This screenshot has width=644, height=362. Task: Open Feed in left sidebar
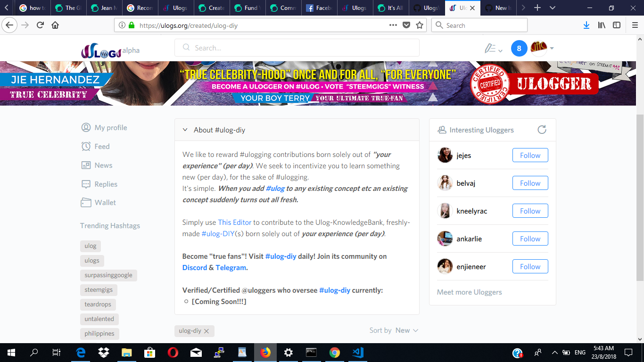click(95, 147)
